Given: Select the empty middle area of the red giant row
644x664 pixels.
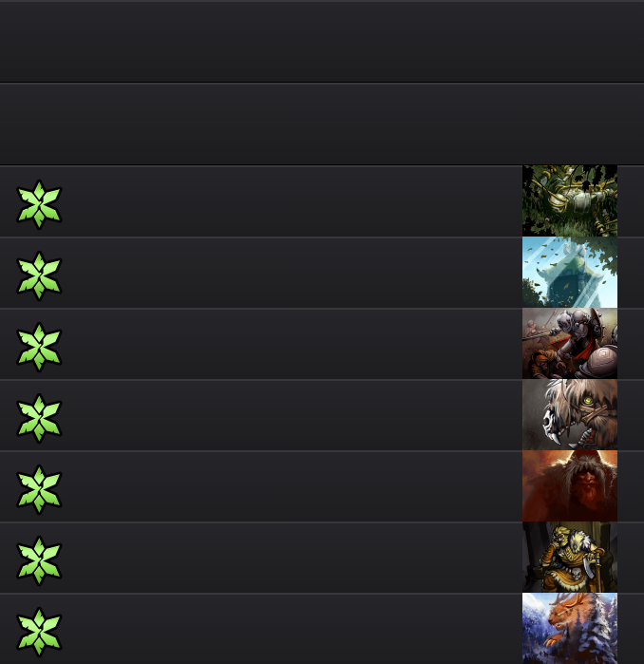Looking at the screenshot, I should [x=293, y=485].
